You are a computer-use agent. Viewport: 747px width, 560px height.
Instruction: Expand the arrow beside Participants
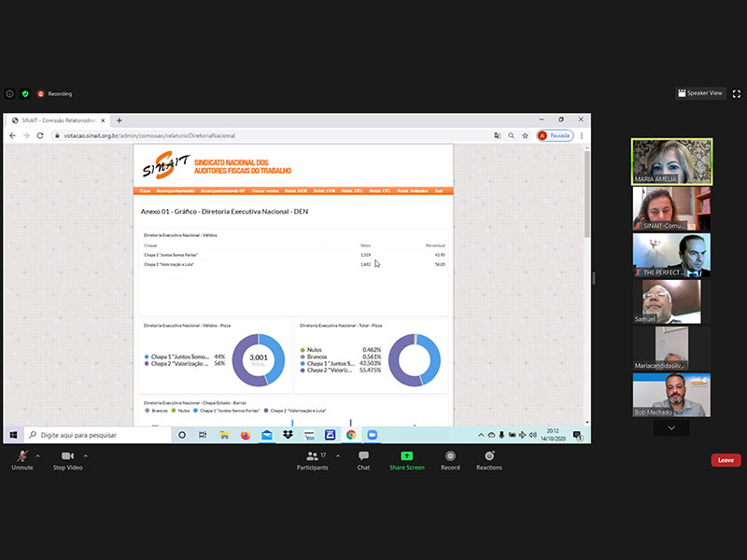337,455
